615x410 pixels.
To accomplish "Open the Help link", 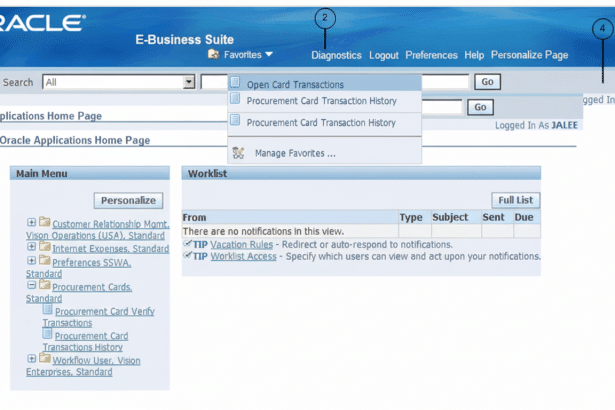I will [474, 55].
